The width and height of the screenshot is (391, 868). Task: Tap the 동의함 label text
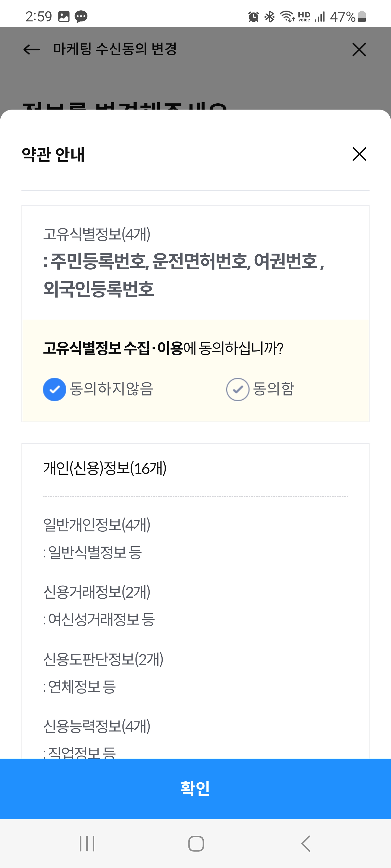pos(274,388)
